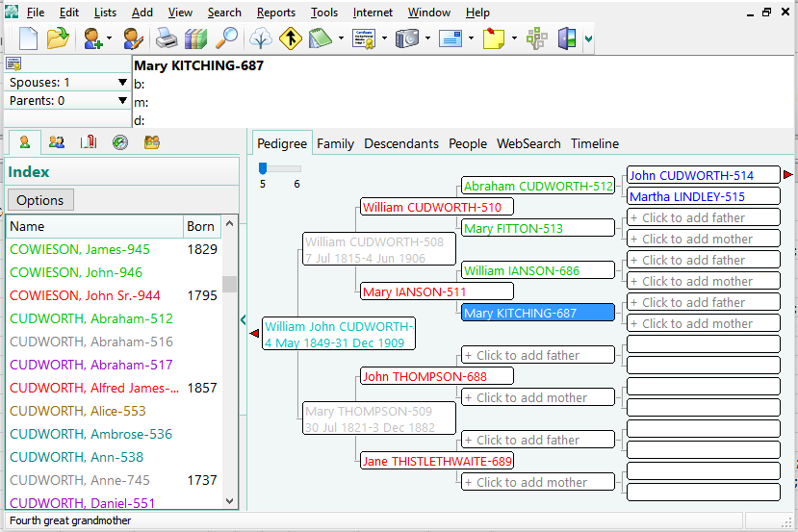This screenshot has height=532, width=798.
Task: Click the generations slider handle
Action: pyautogui.click(x=263, y=168)
